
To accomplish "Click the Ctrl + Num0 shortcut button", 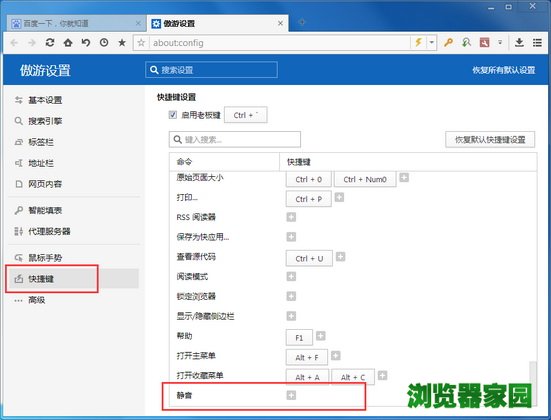I will click(x=365, y=179).
